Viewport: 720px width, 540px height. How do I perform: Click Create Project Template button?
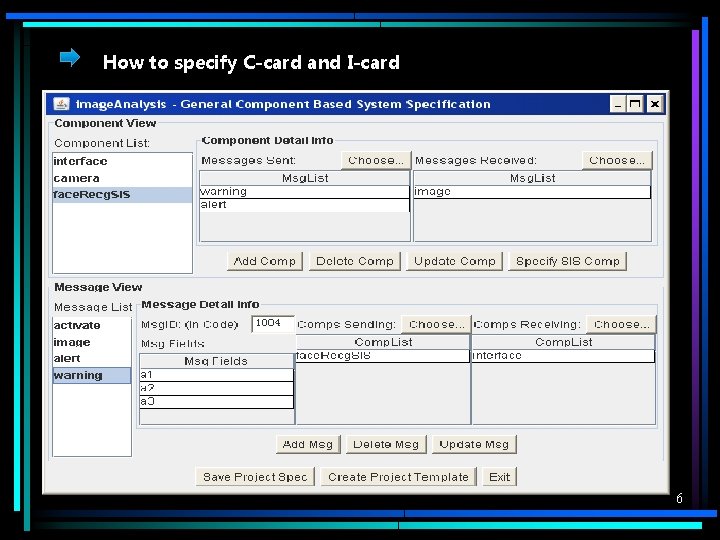point(399,477)
